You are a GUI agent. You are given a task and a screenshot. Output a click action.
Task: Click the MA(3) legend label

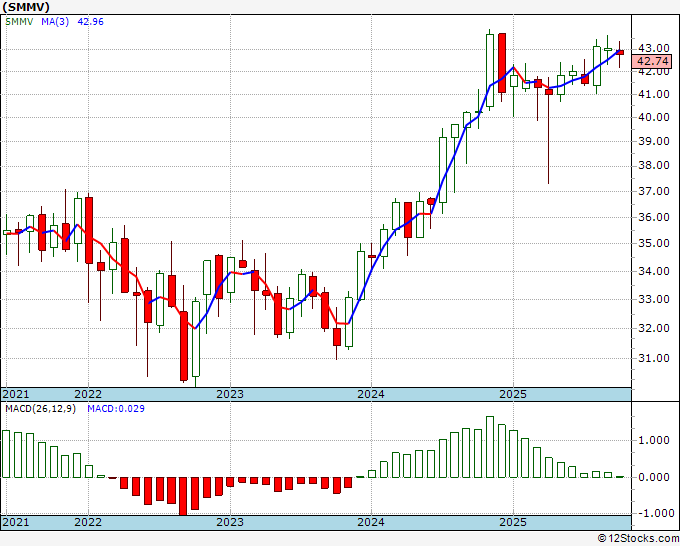[x=55, y=21]
